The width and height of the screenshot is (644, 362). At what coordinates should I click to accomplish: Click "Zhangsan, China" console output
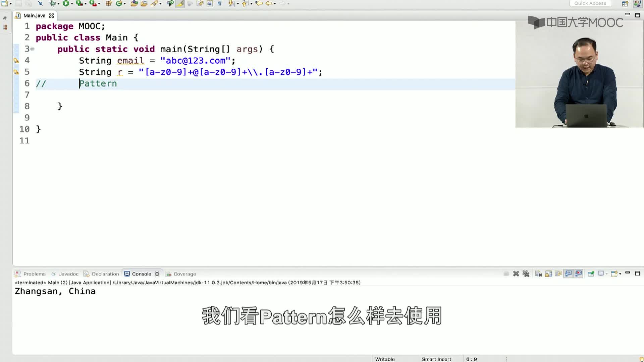coord(55,291)
